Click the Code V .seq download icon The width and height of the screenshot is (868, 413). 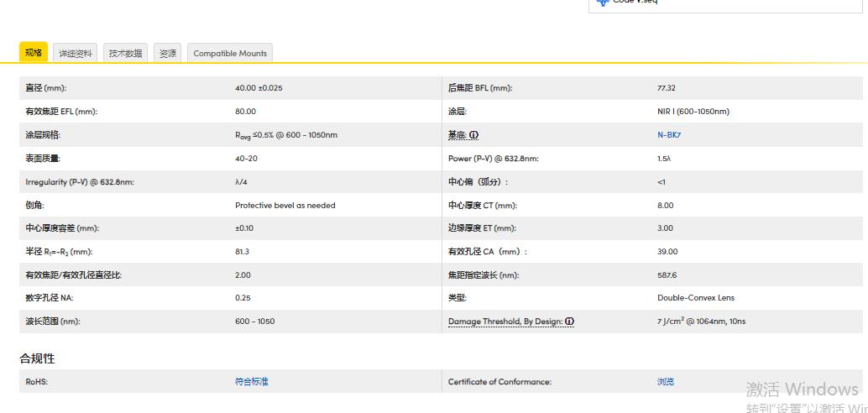pos(602,3)
